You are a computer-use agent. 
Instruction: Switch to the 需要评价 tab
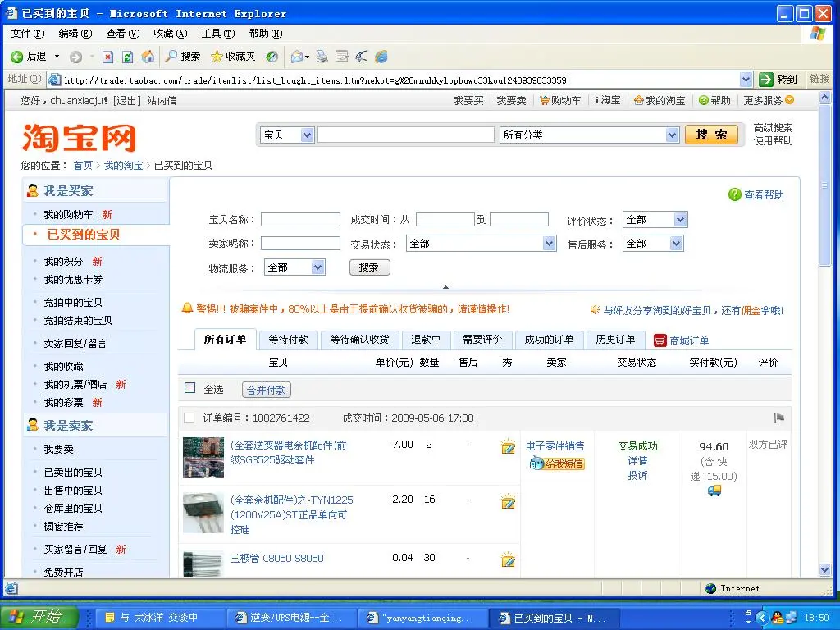tap(482, 340)
